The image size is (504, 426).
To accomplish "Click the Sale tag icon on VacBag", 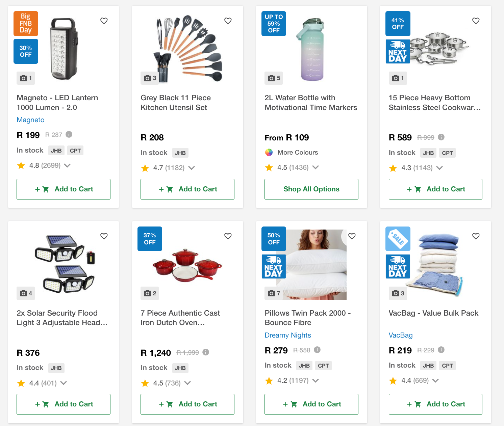I will (x=398, y=239).
